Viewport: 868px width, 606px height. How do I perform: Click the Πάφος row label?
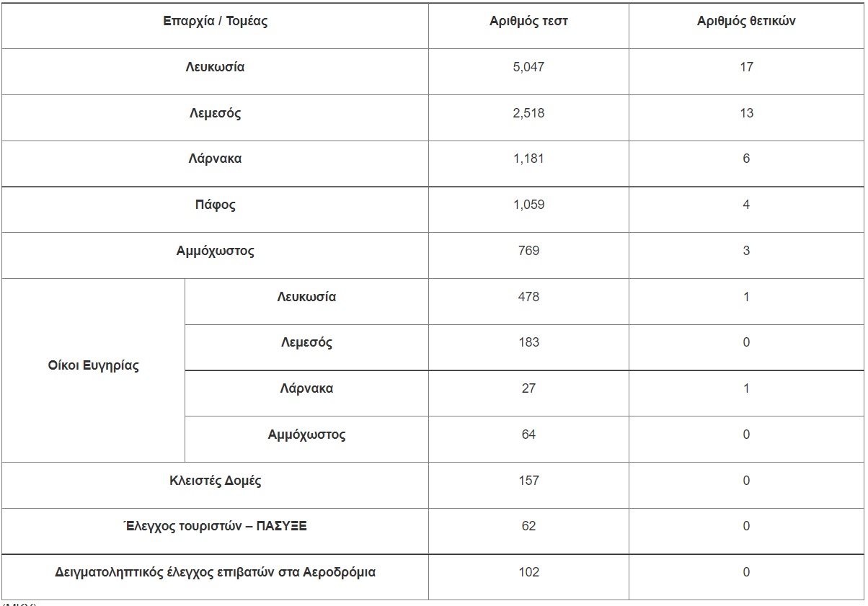pyautogui.click(x=215, y=205)
